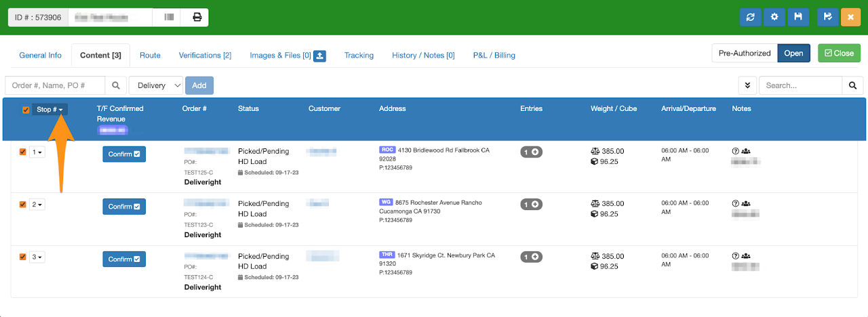The width and height of the screenshot is (868, 317).
Task: Click the team icon in notes of stop 3
Action: click(746, 256)
